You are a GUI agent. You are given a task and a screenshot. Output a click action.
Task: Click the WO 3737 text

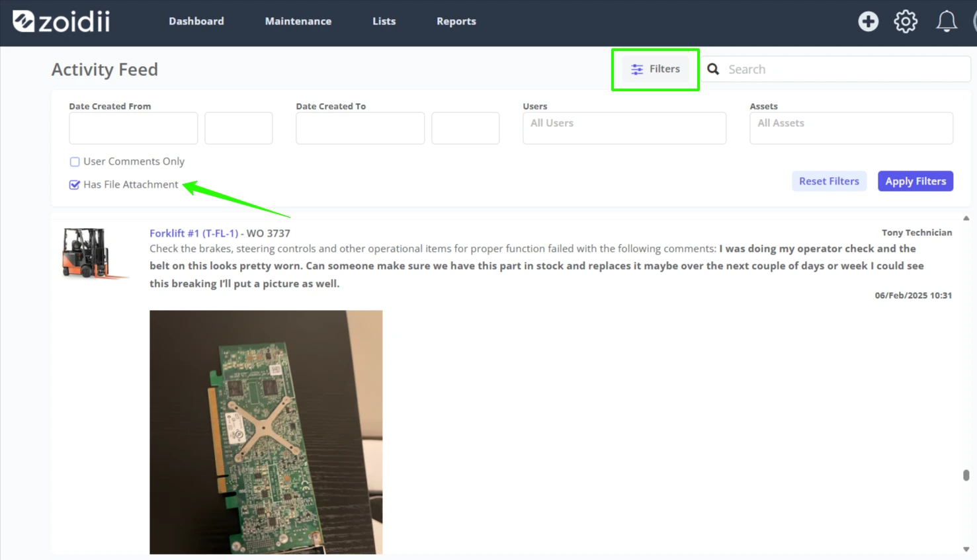click(268, 233)
